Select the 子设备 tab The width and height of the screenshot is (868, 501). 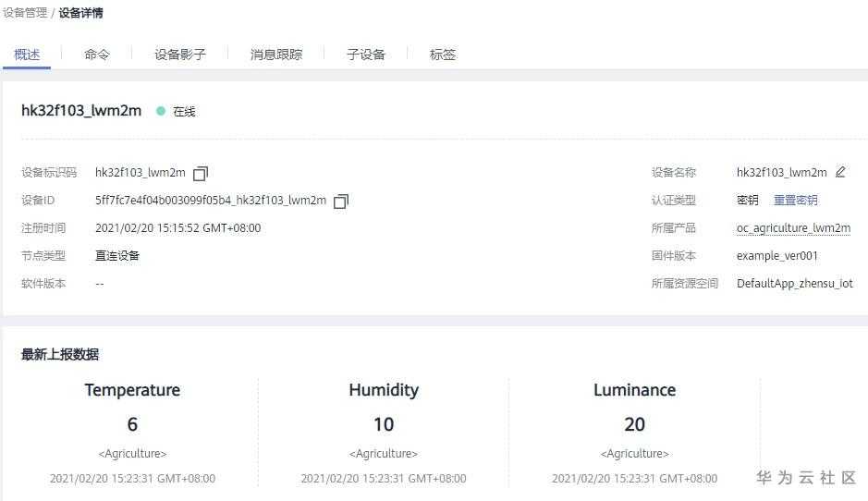365,55
